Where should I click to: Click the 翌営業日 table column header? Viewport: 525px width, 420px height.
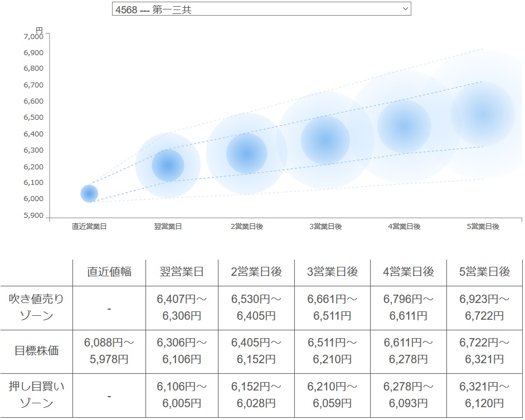click(x=182, y=272)
